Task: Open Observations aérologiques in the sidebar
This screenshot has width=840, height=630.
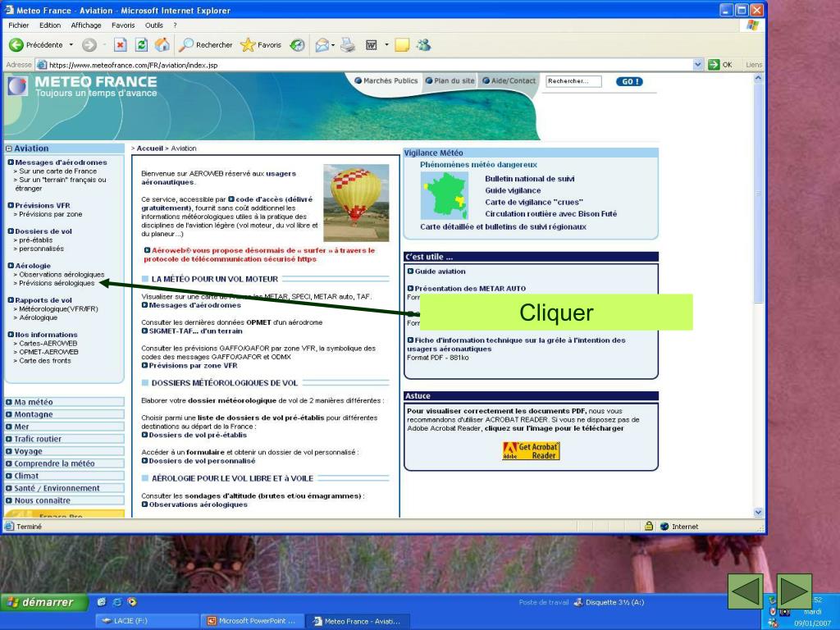Action: tap(62, 274)
